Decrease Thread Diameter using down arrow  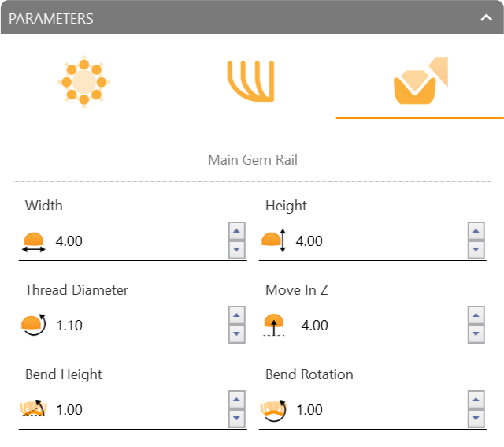point(236,333)
